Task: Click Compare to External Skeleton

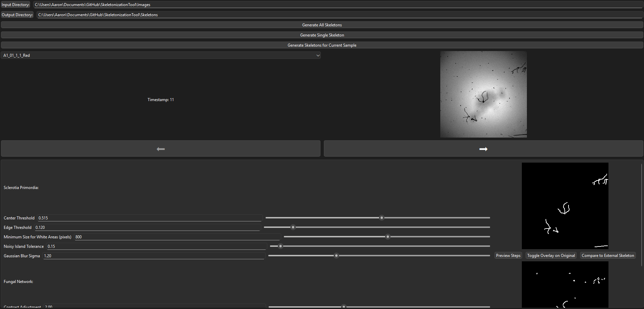Action: [608, 256]
